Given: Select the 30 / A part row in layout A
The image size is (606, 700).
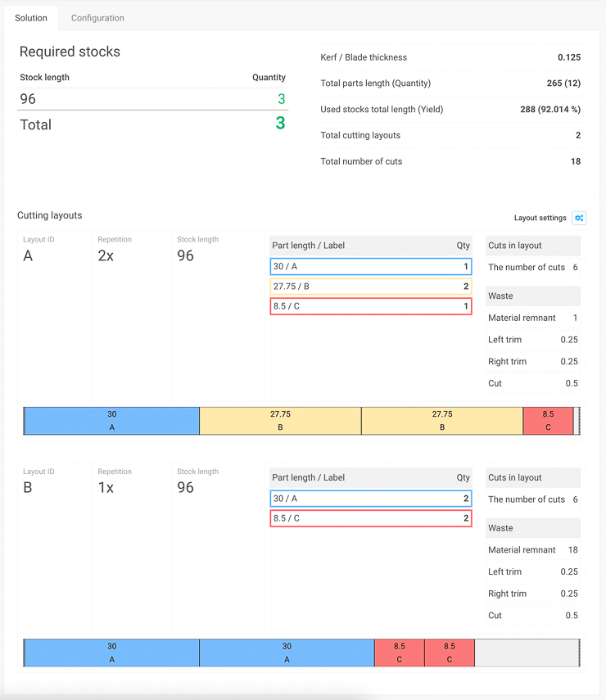Looking at the screenshot, I should 370,267.
